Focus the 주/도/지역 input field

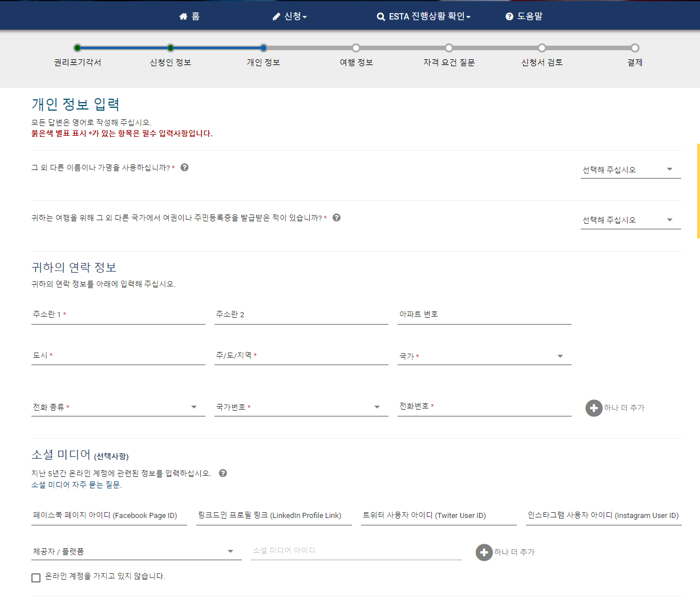[301, 356]
